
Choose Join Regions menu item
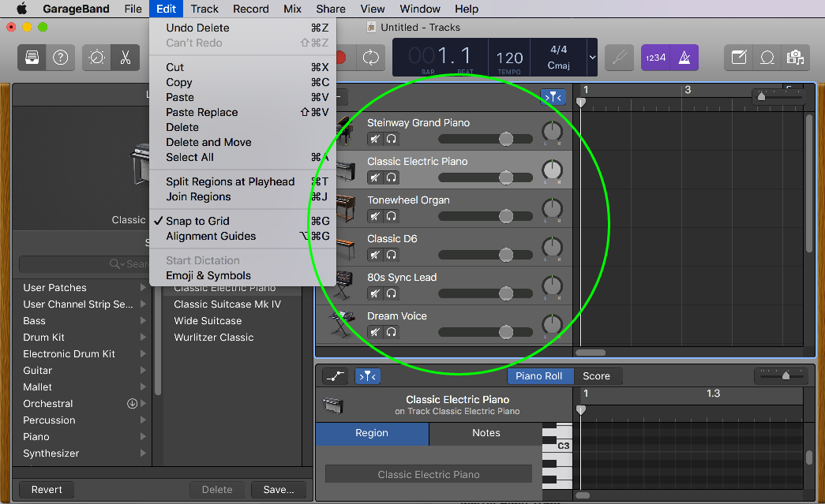click(x=242, y=196)
